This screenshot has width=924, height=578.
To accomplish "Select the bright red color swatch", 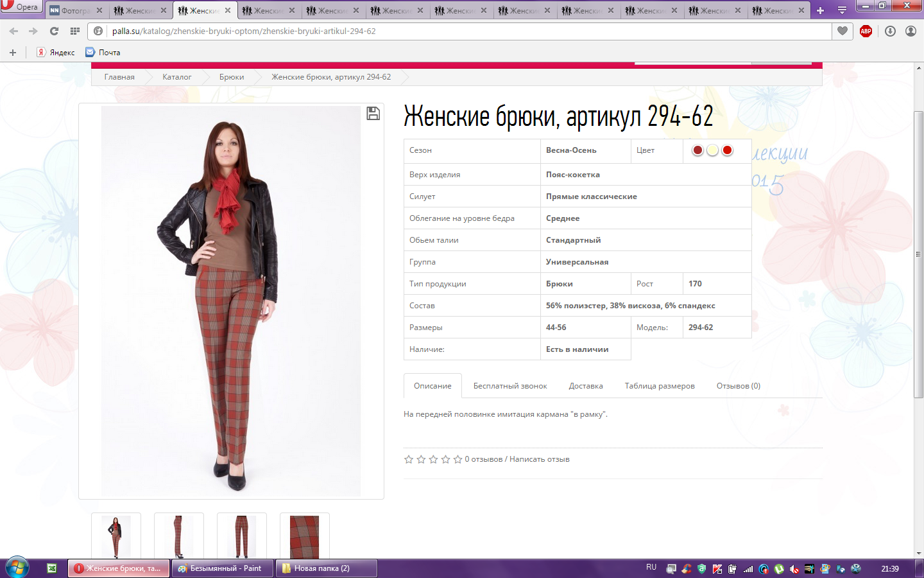I will (x=727, y=150).
